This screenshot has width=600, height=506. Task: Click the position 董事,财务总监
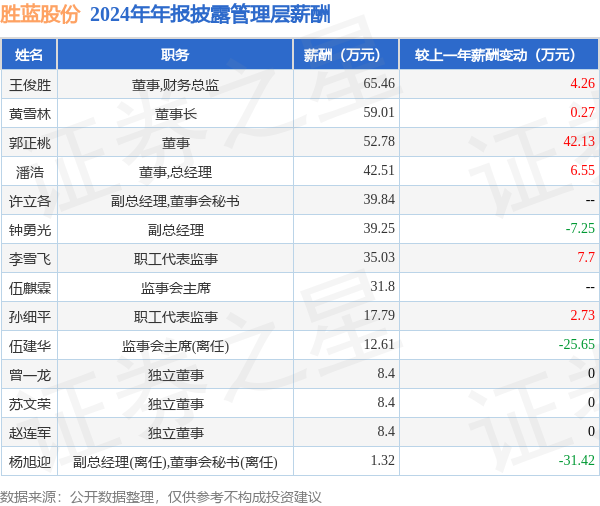[175, 85]
